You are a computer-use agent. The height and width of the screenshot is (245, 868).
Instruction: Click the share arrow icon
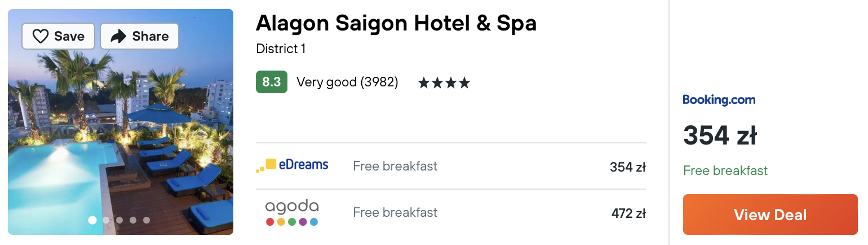point(118,37)
